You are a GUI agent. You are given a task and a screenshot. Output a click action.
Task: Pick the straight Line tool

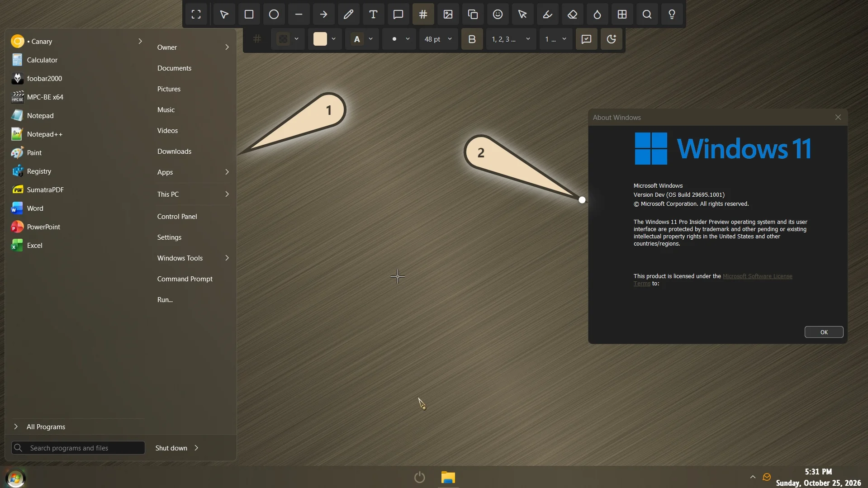pyautogui.click(x=299, y=14)
